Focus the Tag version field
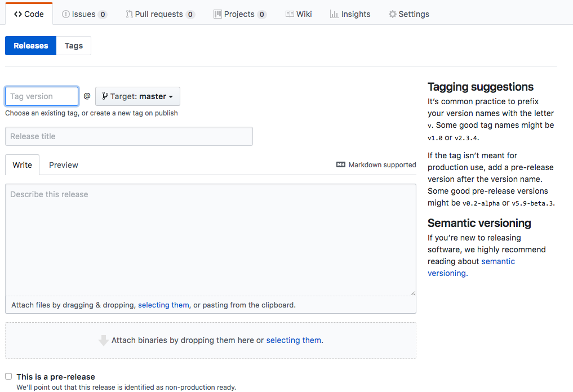The image size is (573, 392). click(42, 96)
